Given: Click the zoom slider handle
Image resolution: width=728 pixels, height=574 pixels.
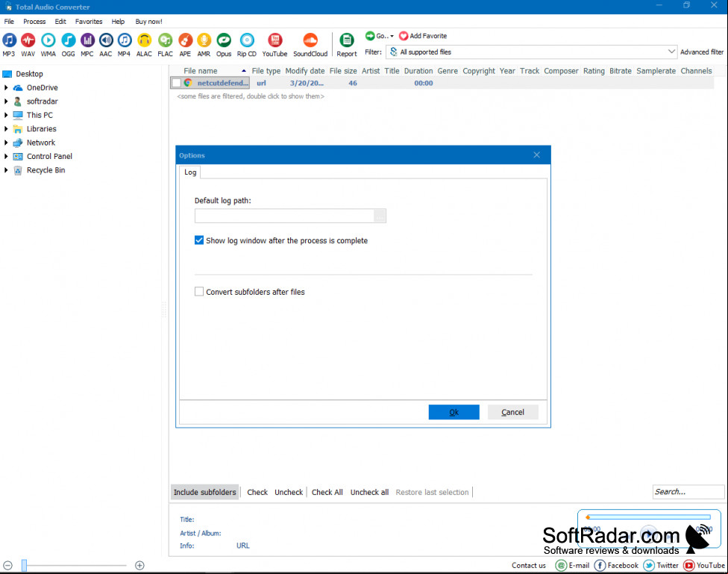Looking at the screenshot, I should pos(24,565).
